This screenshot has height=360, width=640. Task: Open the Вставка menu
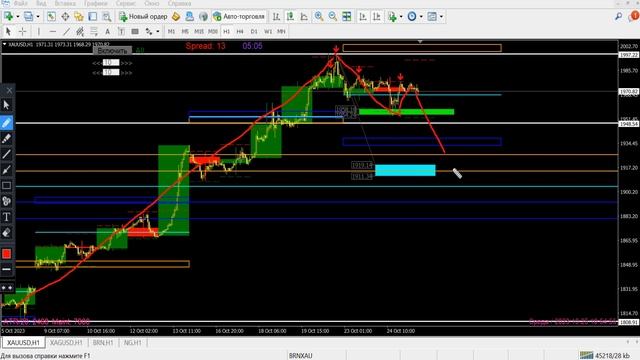pos(65,3)
